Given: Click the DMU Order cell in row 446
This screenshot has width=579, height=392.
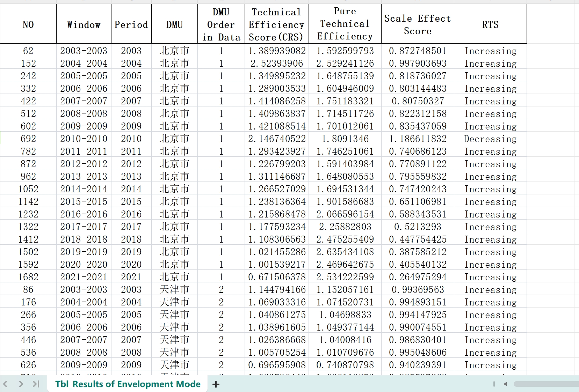Looking at the screenshot, I should pyautogui.click(x=221, y=340).
